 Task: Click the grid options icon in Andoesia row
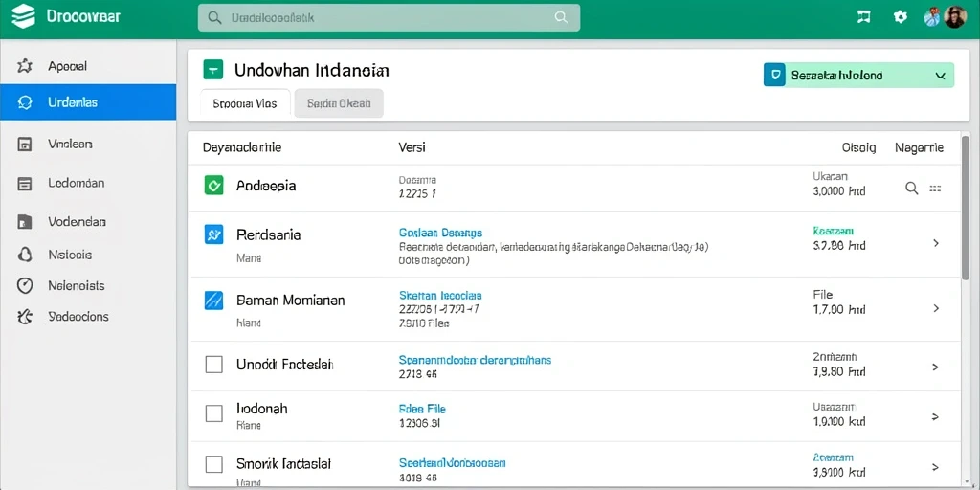[x=935, y=188]
